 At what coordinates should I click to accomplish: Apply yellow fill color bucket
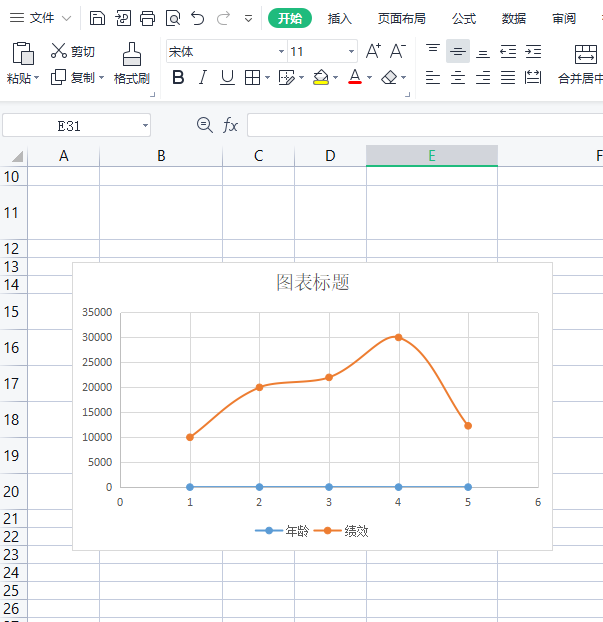coord(321,77)
